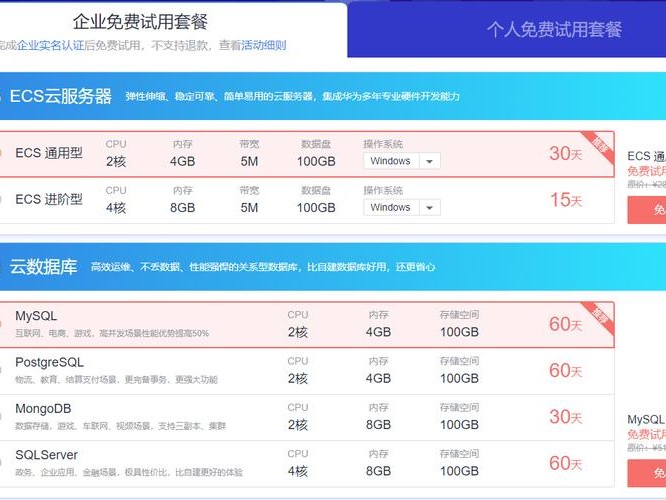Click 100GB storage value in MySQL row
666x500 pixels.
[x=460, y=332]
